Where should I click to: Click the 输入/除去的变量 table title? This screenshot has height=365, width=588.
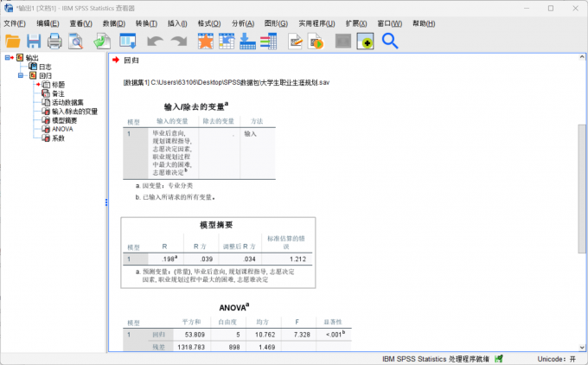tap(196, 107)
